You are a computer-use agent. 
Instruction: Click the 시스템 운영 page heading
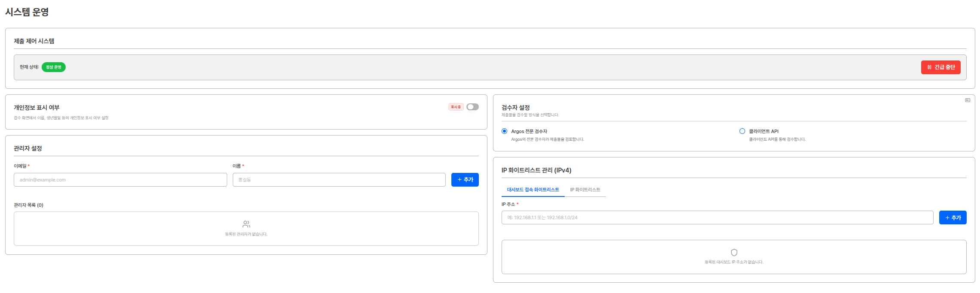point(27,12)
